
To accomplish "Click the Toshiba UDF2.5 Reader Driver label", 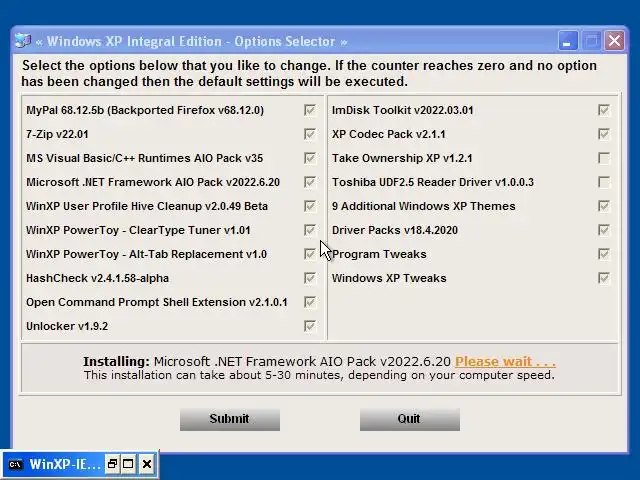I will (433, 182).
